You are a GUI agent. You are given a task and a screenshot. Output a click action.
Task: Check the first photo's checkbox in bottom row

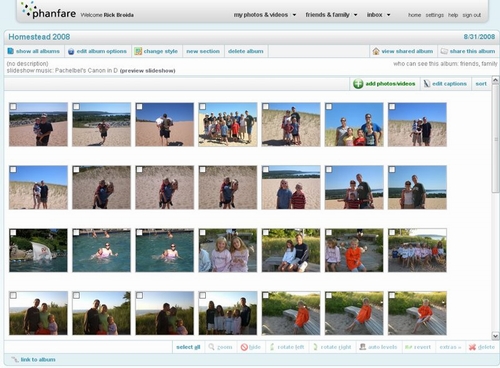[x=13, y=295]
